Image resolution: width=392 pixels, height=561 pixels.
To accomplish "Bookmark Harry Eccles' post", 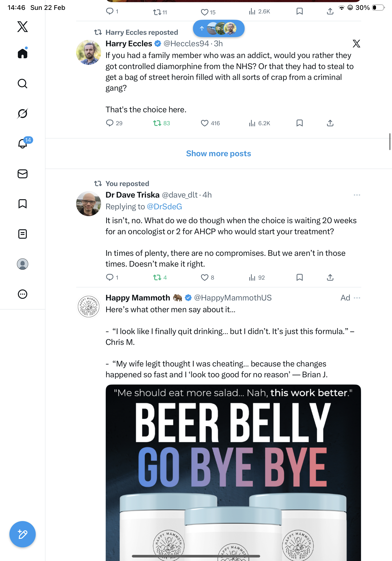I will click(299, 123).
